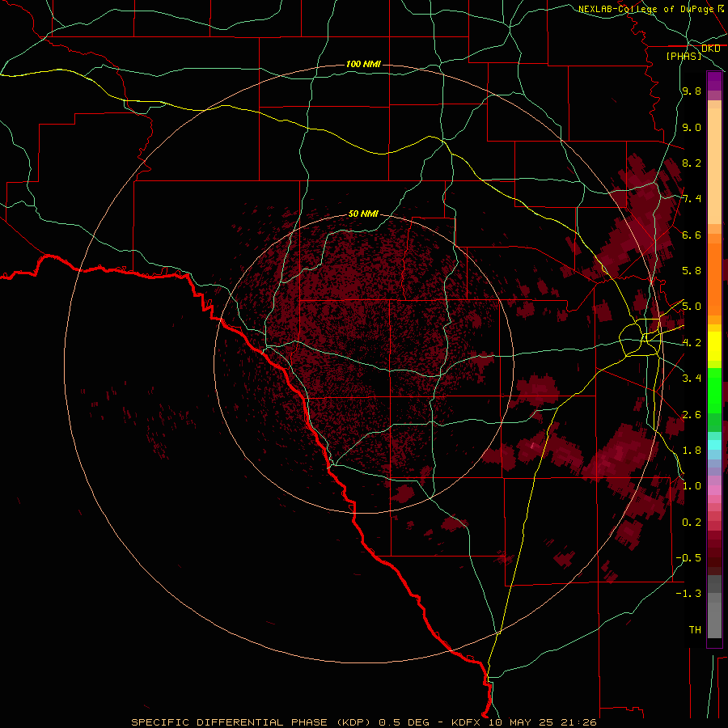The width and height of the screenshot is (728, 728).
Task: Click the gray segment of color bar
Action: (714, 620)
